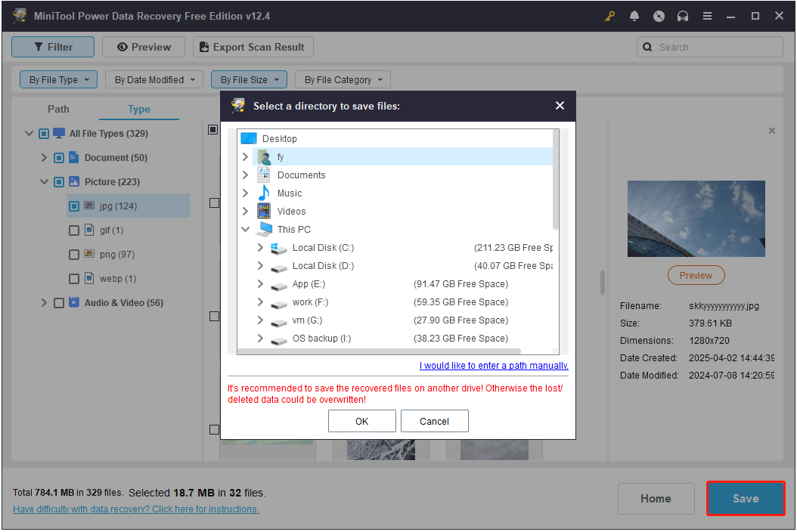Open the enter path manually link
This screenshot has height=532, width=797.
[x=493, y=365]
